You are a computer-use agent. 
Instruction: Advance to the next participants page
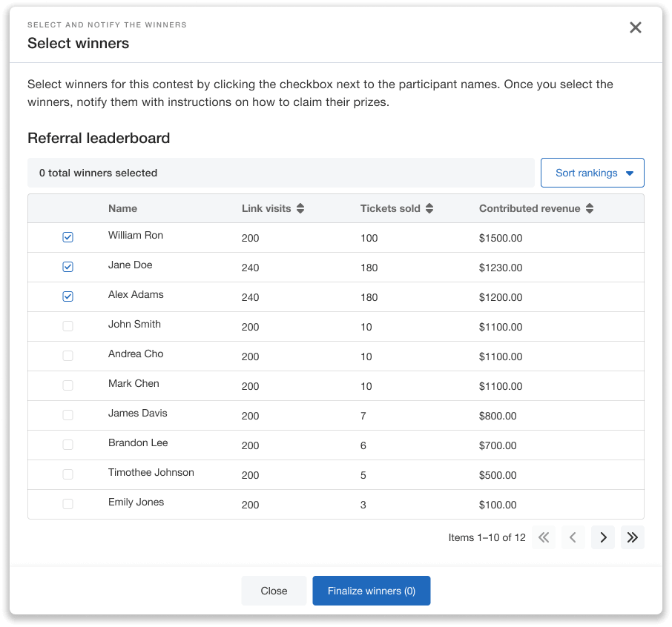(602, 537)
